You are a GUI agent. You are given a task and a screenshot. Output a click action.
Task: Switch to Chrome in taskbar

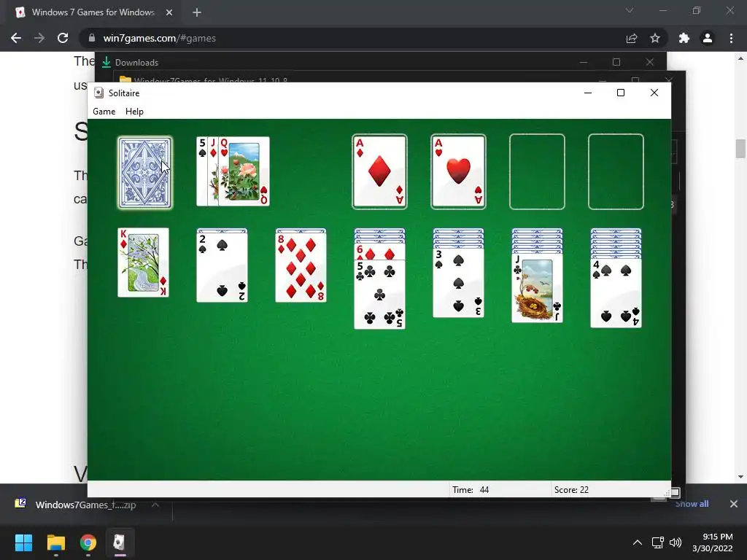point(88,542)
